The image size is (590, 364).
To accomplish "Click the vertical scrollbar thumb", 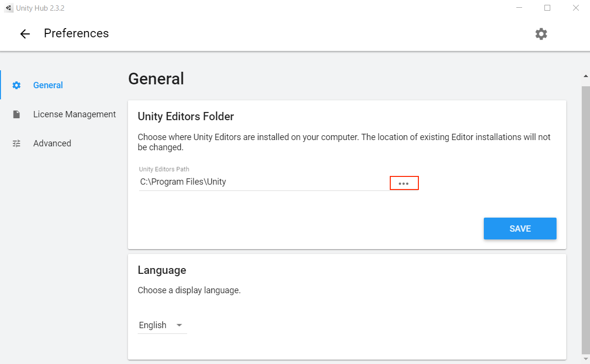I will point(586,218).
